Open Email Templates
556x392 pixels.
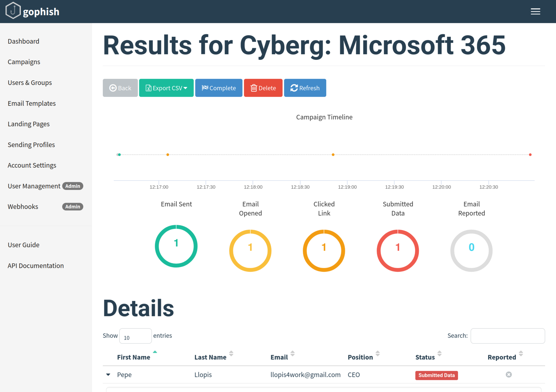tap(32, 103)
